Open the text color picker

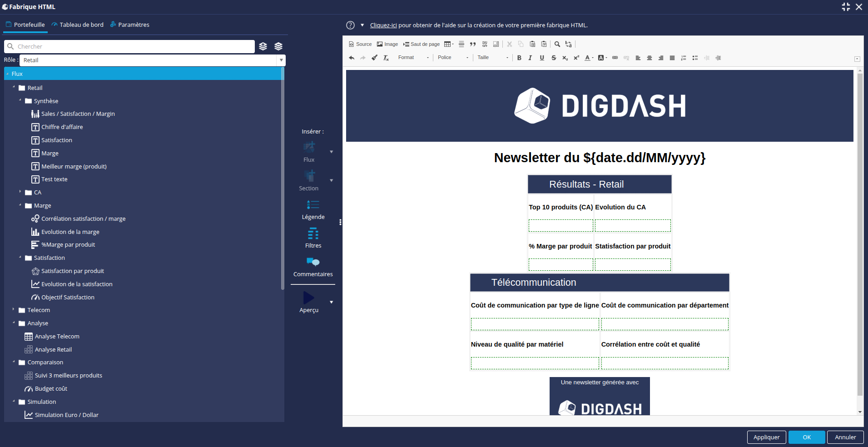point(588,58)
